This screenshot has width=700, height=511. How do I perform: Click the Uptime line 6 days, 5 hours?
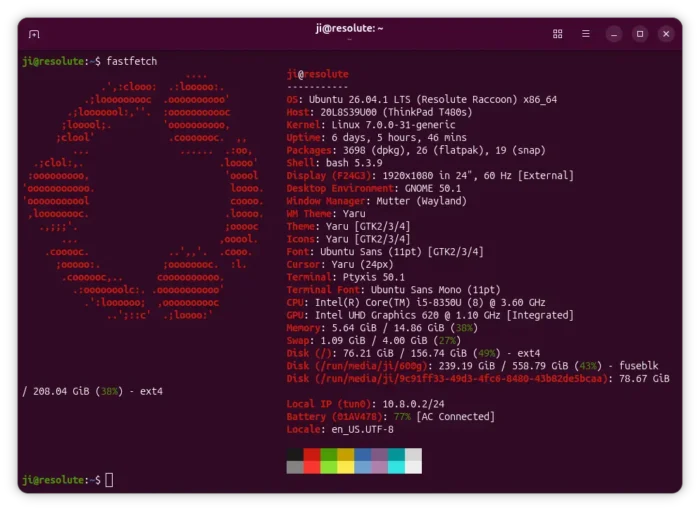point(376,137)
